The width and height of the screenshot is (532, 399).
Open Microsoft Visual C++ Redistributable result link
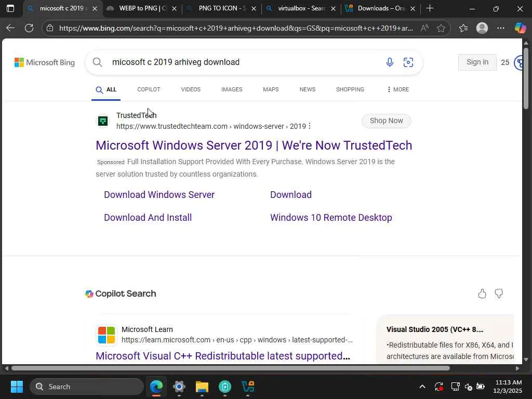coord(223,356)
